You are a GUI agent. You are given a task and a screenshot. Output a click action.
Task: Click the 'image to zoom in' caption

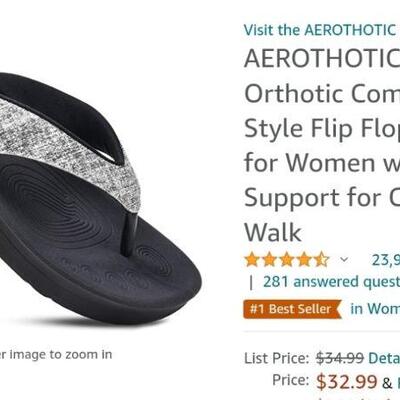[x=56, y=354]
